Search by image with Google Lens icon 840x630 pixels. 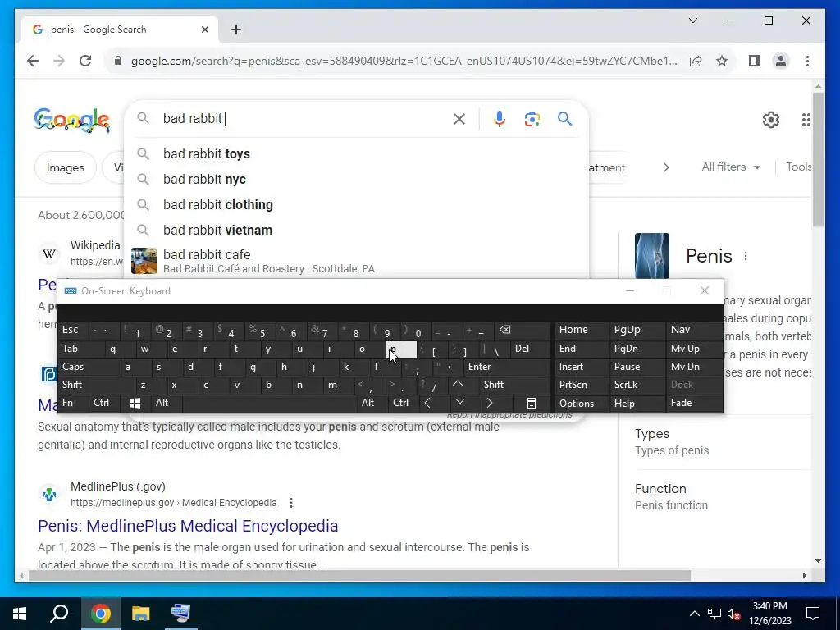pos(532,119)
